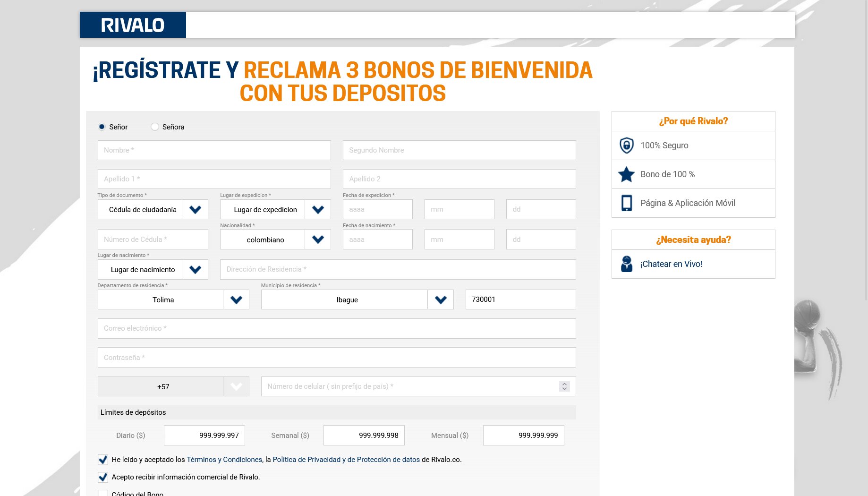Click the page vertical scrollbar

[x=865, y=151]
